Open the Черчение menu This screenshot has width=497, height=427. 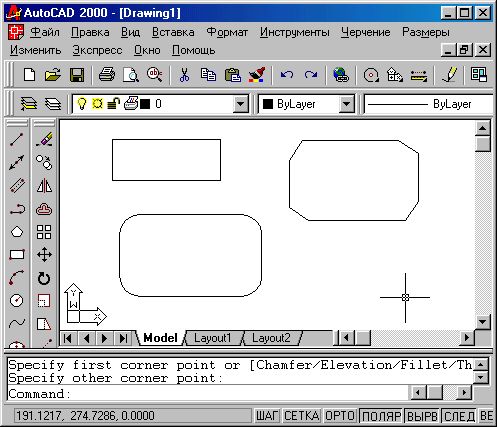click(365, 32)
